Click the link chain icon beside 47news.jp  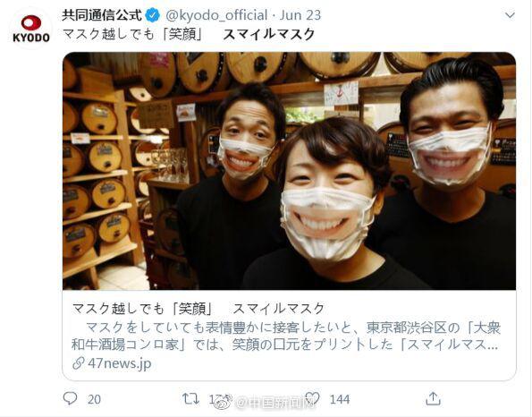79,363
